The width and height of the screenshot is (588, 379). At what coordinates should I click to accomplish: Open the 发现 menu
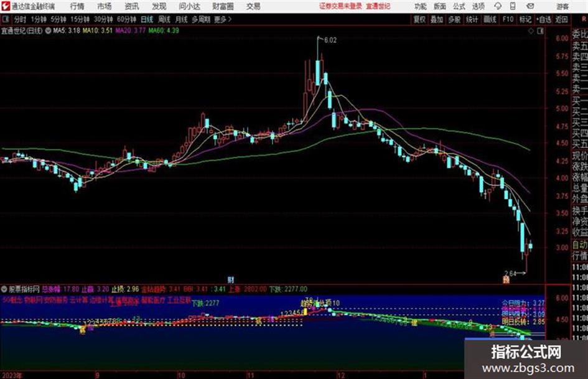click(159, 6)
